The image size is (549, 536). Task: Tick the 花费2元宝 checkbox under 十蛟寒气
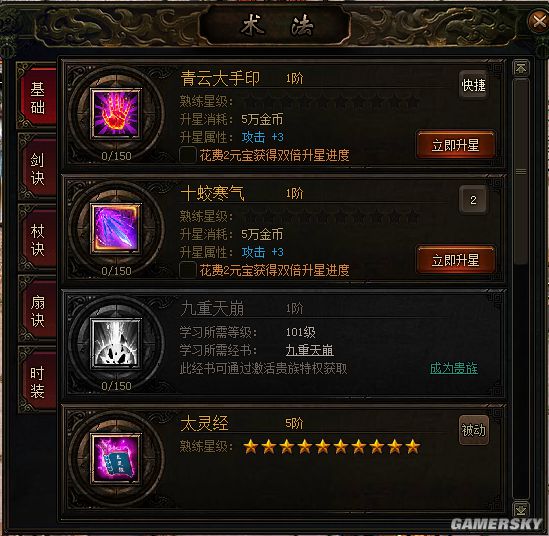187,270
